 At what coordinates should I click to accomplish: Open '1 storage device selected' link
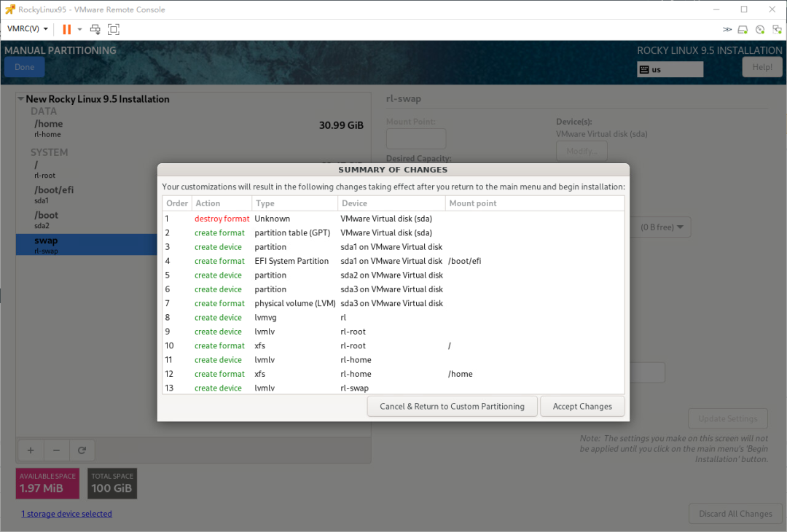(67, 514)
